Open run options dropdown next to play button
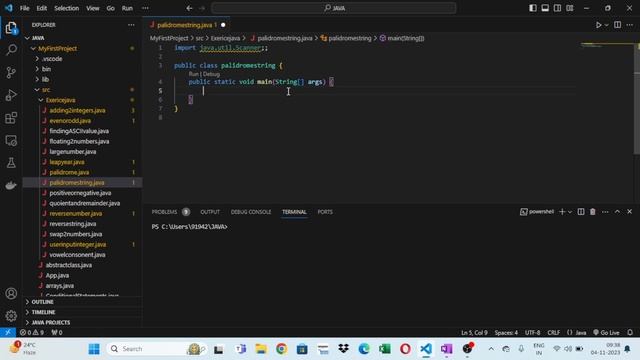 pos(607,25)
